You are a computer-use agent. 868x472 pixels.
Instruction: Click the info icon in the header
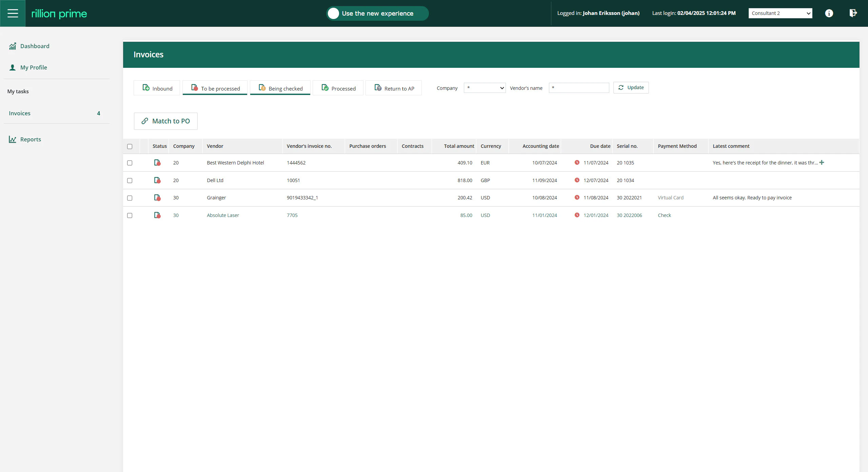pos(829,13)
